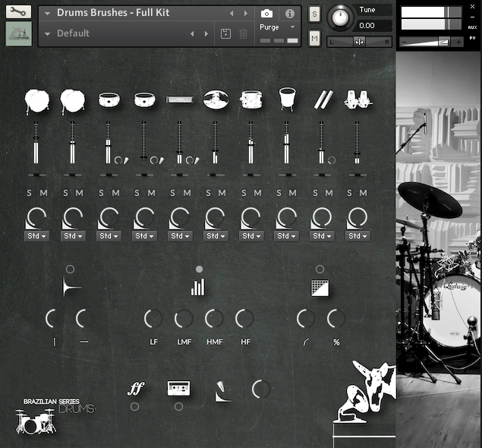Click the Tune knob
Image resolution: width=482 pixels, height=448 pixels.
[339, 17]
